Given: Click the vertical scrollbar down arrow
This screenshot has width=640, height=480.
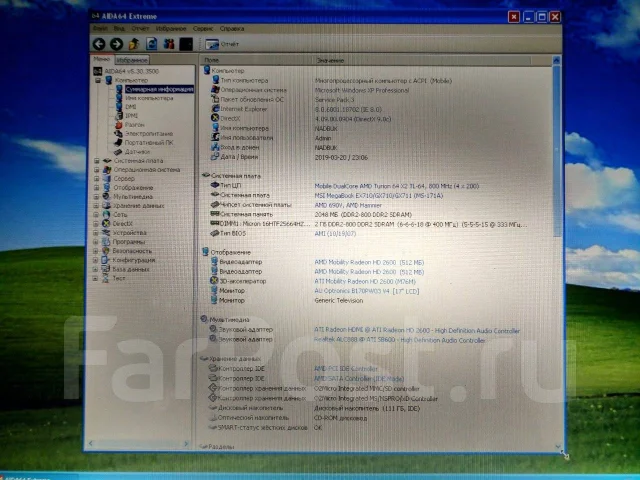Looking at the screenshot, I should [558, 447].
